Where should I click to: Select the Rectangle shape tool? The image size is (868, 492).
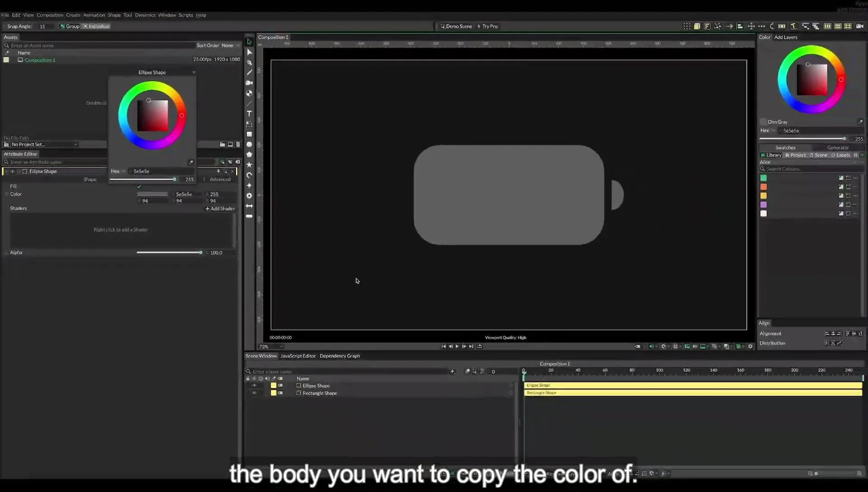(249, 134)
